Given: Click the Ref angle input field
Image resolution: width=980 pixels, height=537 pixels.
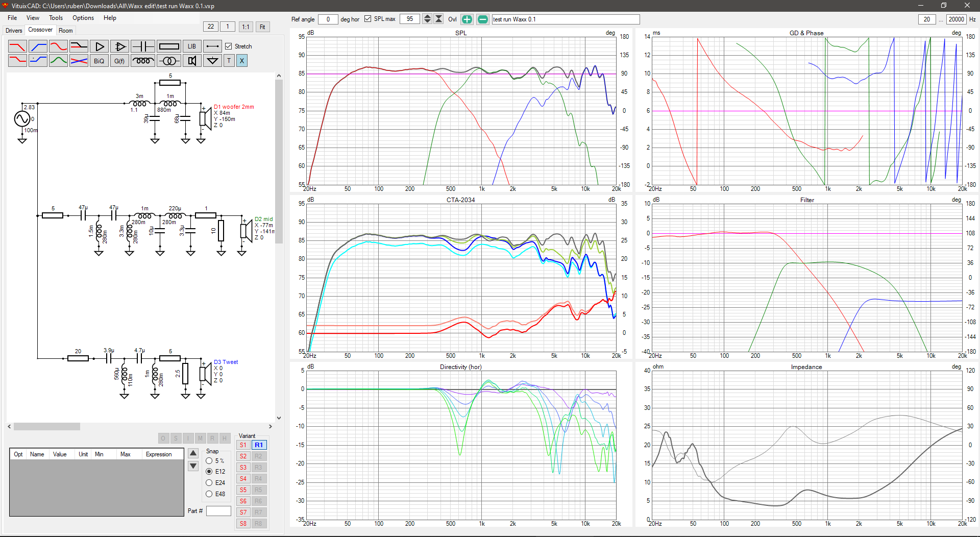Looking at the screenshot, I should 328,19.
